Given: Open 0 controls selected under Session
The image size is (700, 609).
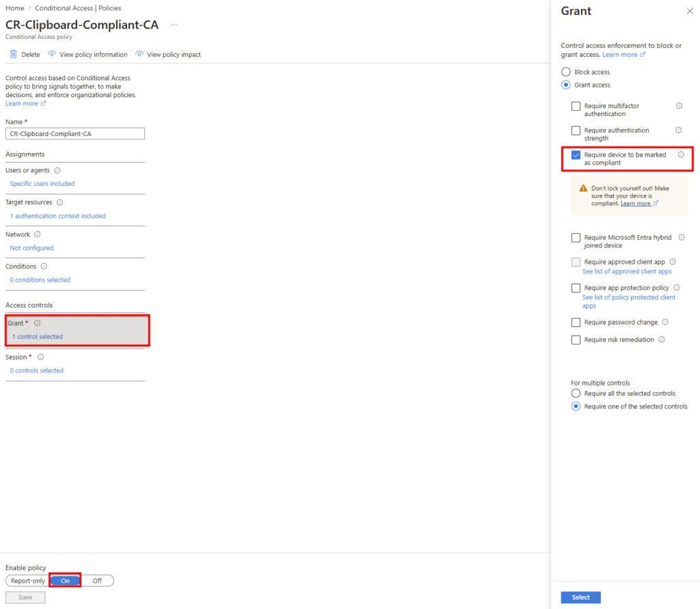Looking at the screenshot, I should [x=37, y=370].
